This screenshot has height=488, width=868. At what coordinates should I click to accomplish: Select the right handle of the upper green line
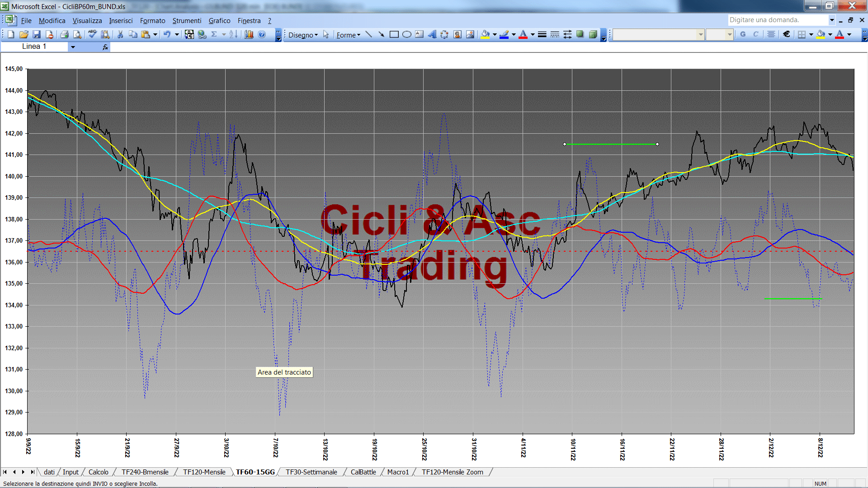(657, 144)
